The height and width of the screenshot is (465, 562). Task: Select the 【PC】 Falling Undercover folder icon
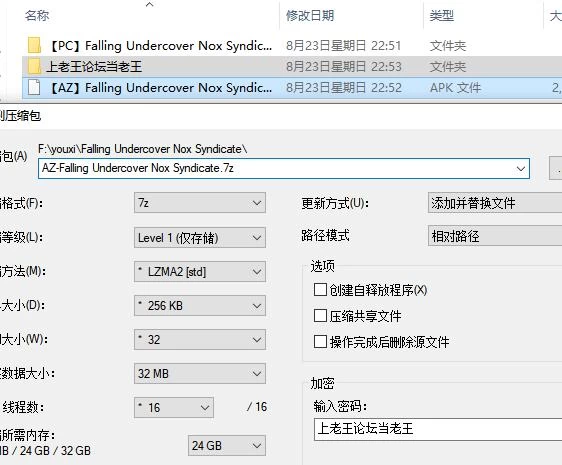(x=34, y=45)
